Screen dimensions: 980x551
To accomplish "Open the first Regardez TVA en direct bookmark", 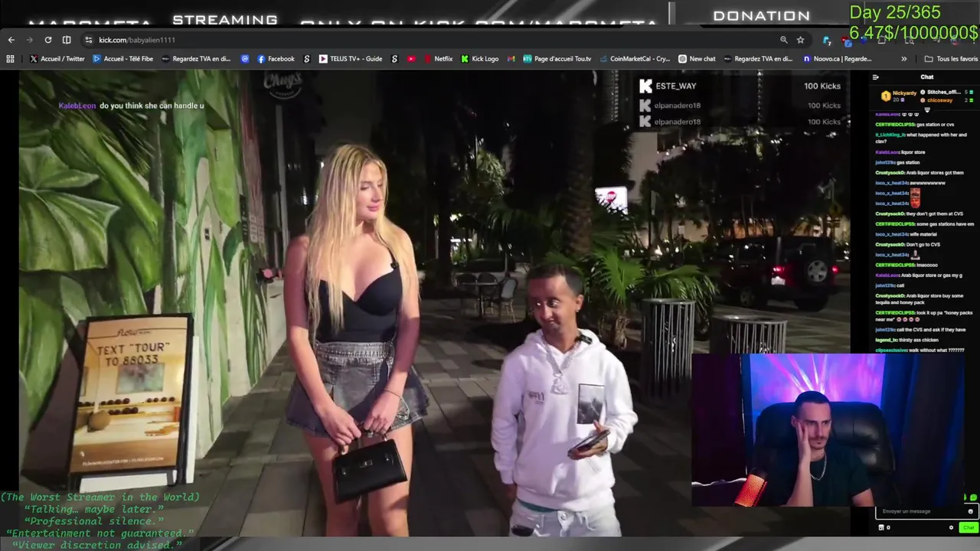I will point(196,59).
